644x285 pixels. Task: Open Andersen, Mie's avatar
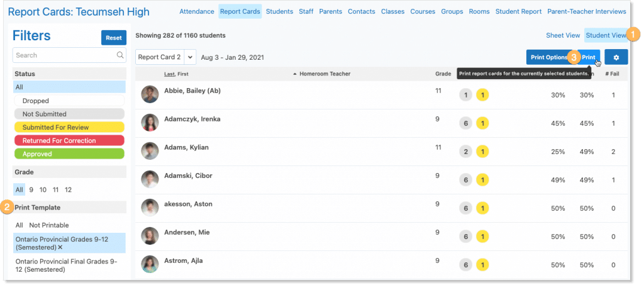coord(150,236)
